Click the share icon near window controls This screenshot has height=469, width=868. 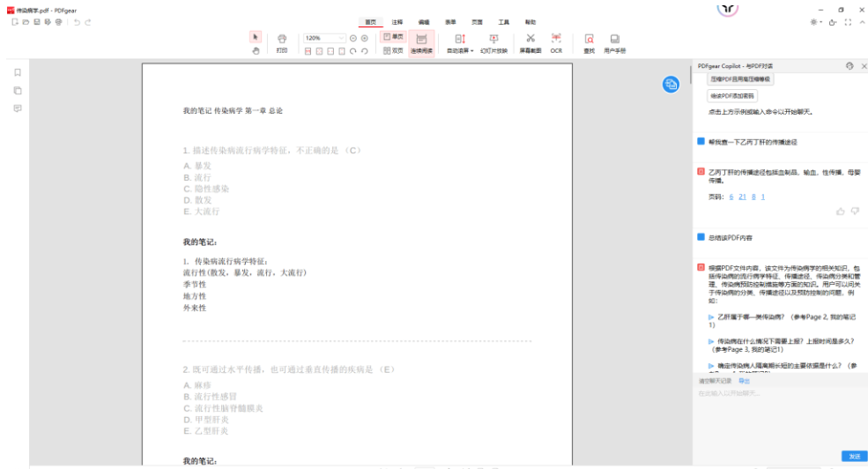coord(832,22)
